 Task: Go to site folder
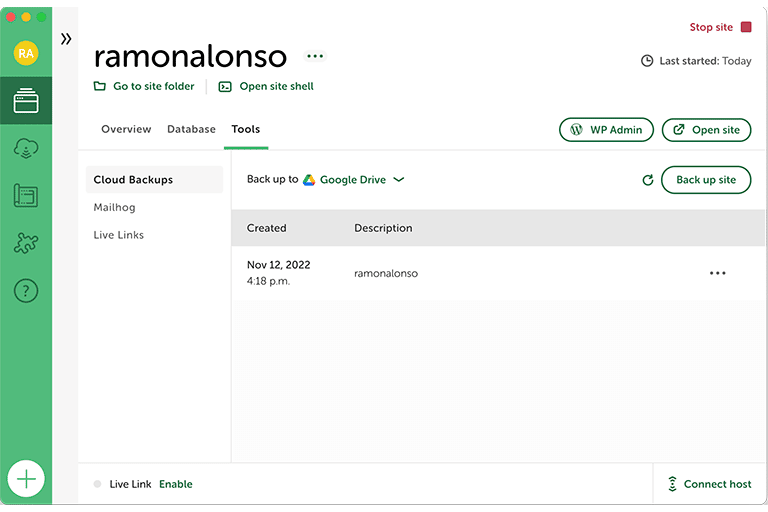(144, 86)
